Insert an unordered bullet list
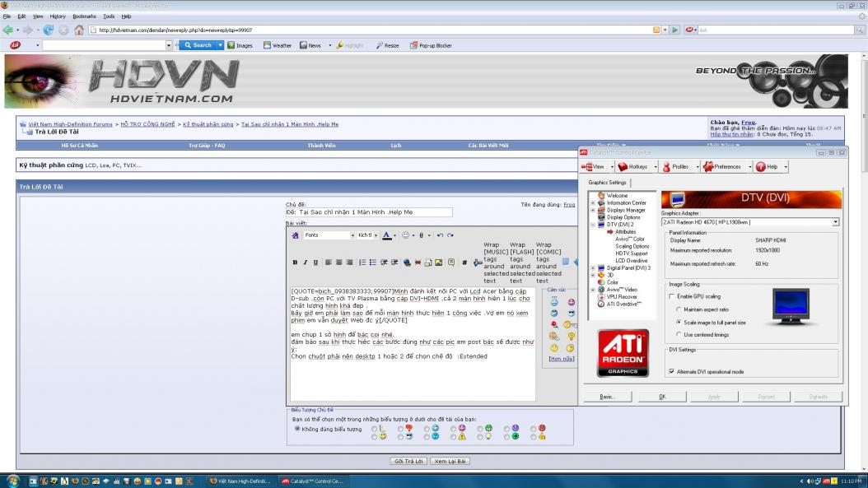This screenshot has width=868, height=488. 373,263
